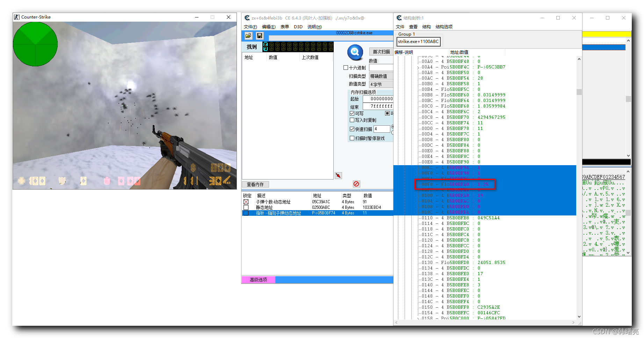Open the 扫描类型 dropdown
The width and height of the screenshot is (644, 338).
(381, 76)
